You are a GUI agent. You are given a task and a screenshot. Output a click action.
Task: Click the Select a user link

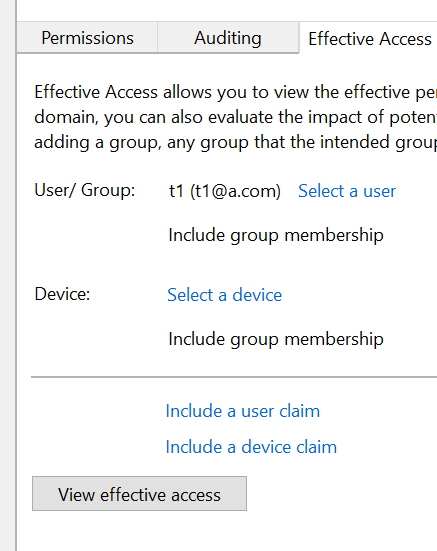[347, 191]
